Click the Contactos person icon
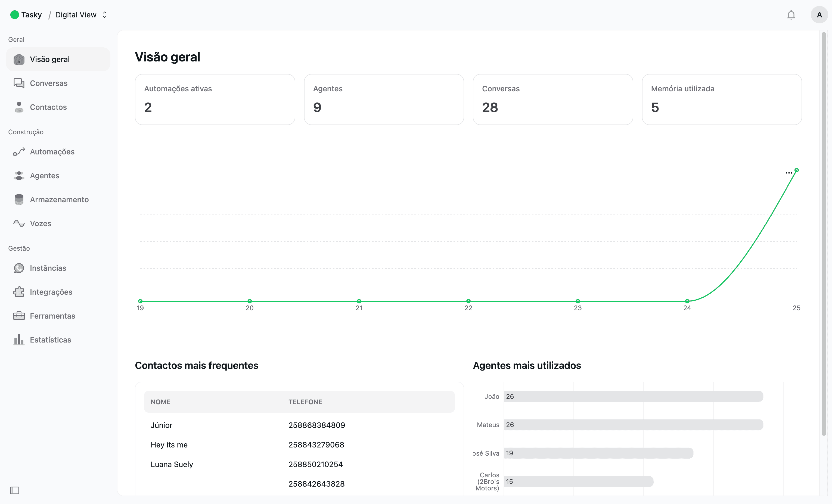 point(19,107)
